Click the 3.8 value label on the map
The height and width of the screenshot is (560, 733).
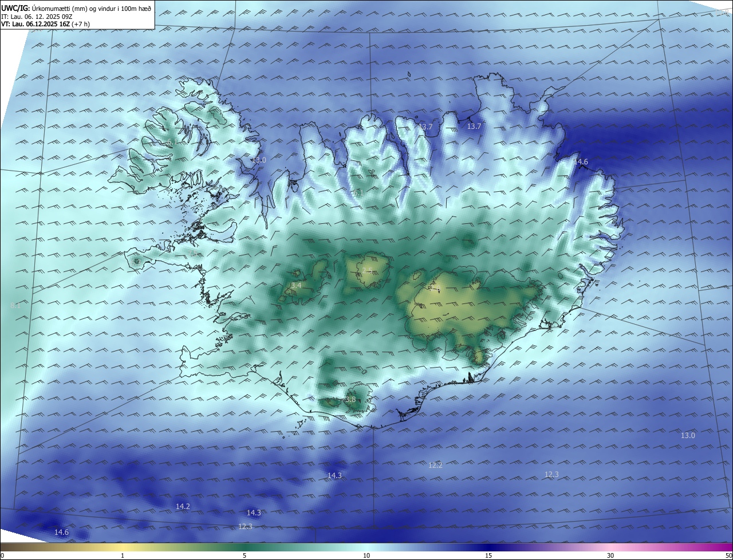(350, 399)
